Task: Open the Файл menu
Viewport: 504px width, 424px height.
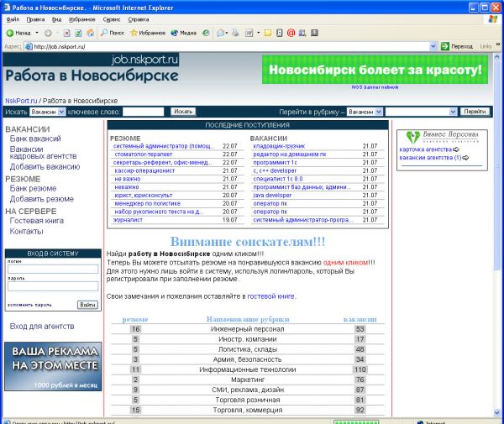Action: 13,19
